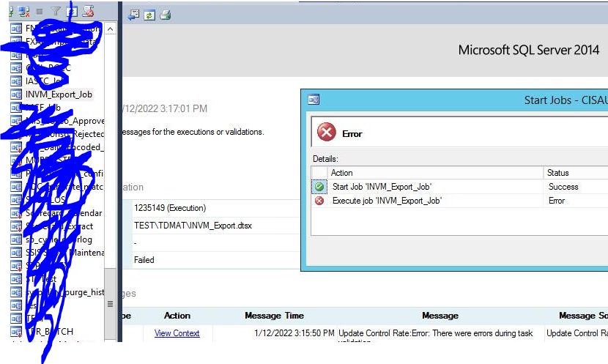The image size is (608, 364).
Task: Click the Message column header in the report
Action: point(440,316)
